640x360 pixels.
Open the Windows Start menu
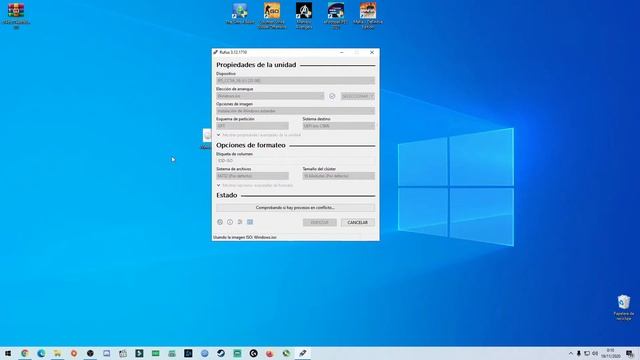coord(8,353)
